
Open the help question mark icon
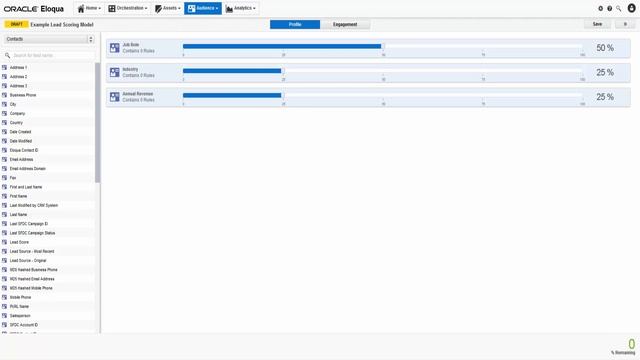click(x=609, y=8)
